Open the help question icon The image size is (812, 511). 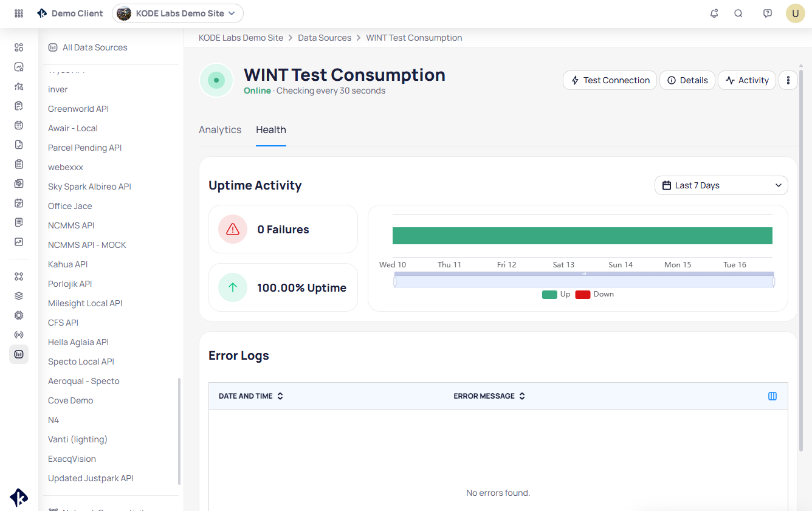[x=768, y=13]
